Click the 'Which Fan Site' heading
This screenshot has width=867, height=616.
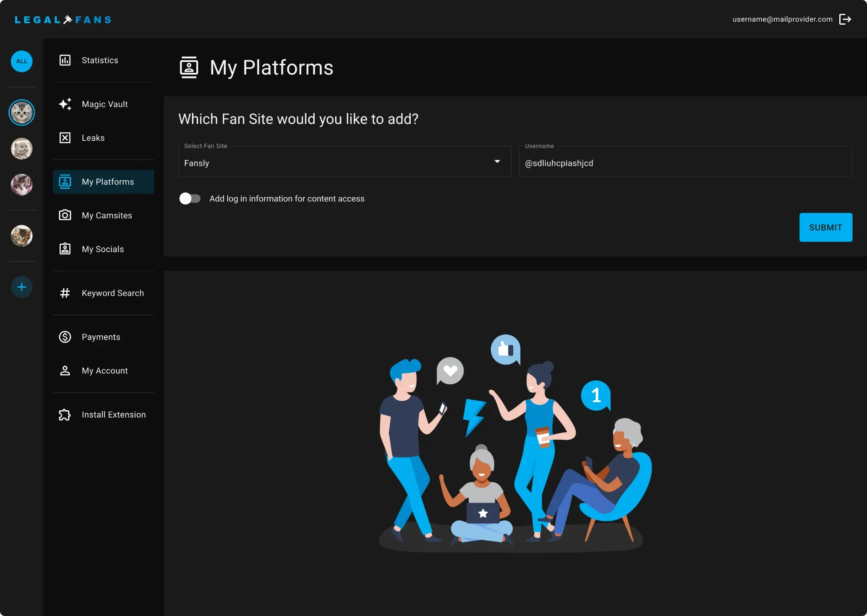[x=298, y=119]
